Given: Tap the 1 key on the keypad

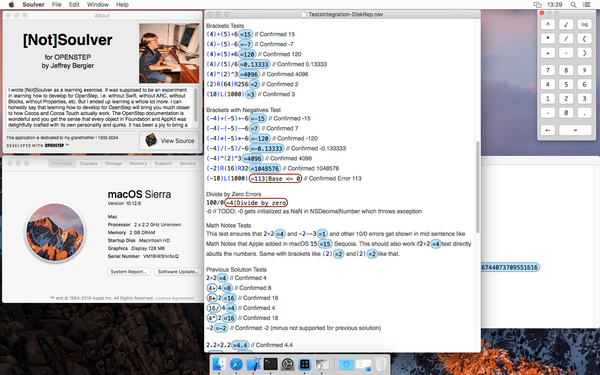Looking at the screenshot, I should point(548,98).
